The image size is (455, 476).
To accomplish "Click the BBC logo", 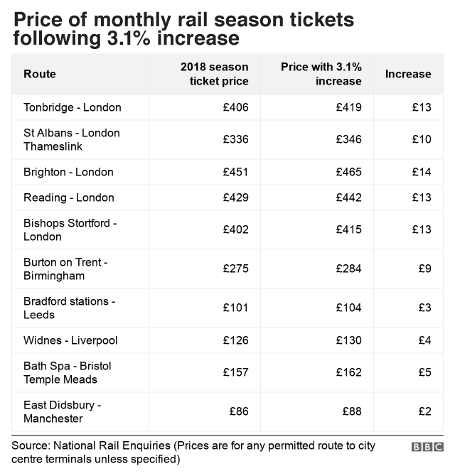I will pyautogui.click(x=427, y=447).
